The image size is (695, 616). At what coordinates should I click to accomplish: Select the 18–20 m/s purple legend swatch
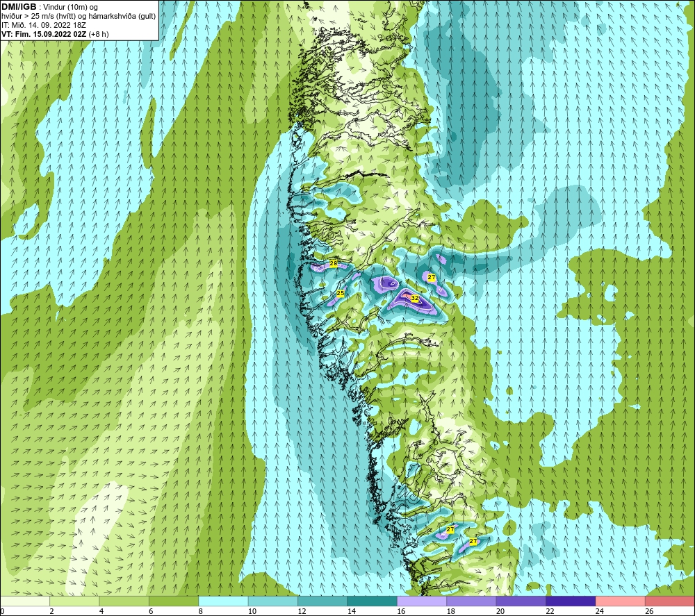472,601
